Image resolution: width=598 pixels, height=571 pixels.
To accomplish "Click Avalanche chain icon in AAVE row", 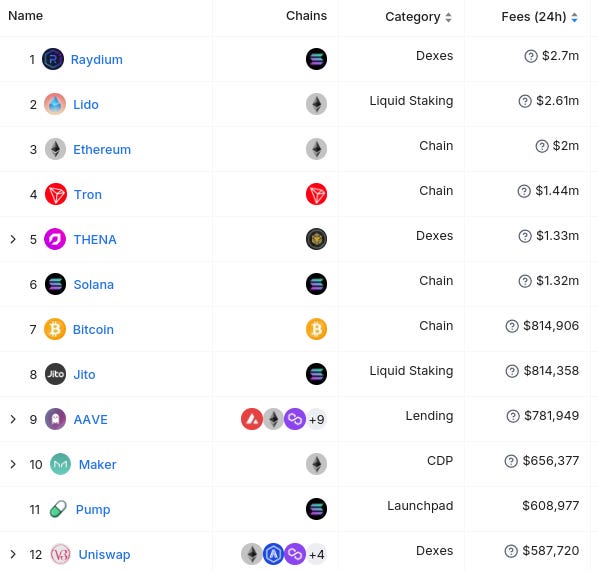I will click(x=252, y=419).
